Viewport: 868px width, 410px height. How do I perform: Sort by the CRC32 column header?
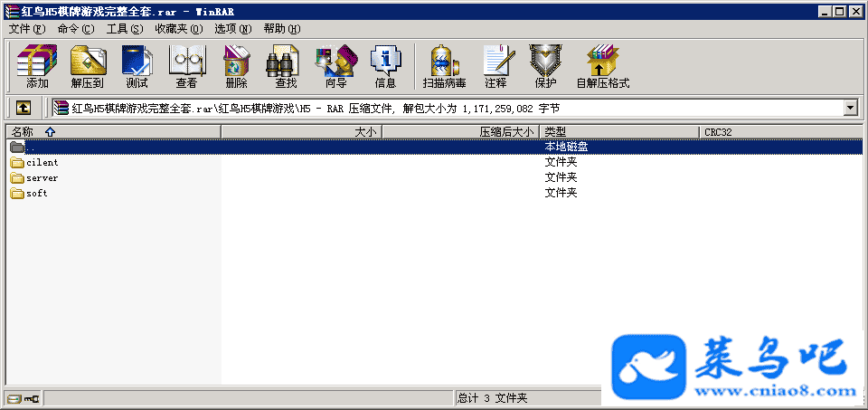click(780, 132)
